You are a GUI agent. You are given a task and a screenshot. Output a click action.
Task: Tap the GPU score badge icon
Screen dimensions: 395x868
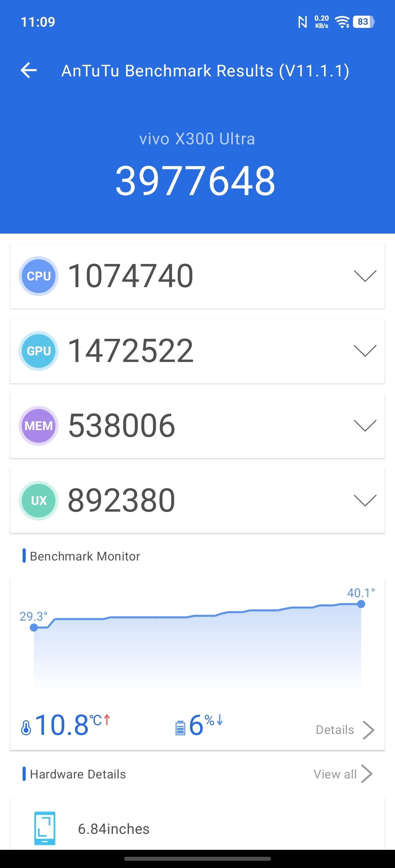point(39,351)
